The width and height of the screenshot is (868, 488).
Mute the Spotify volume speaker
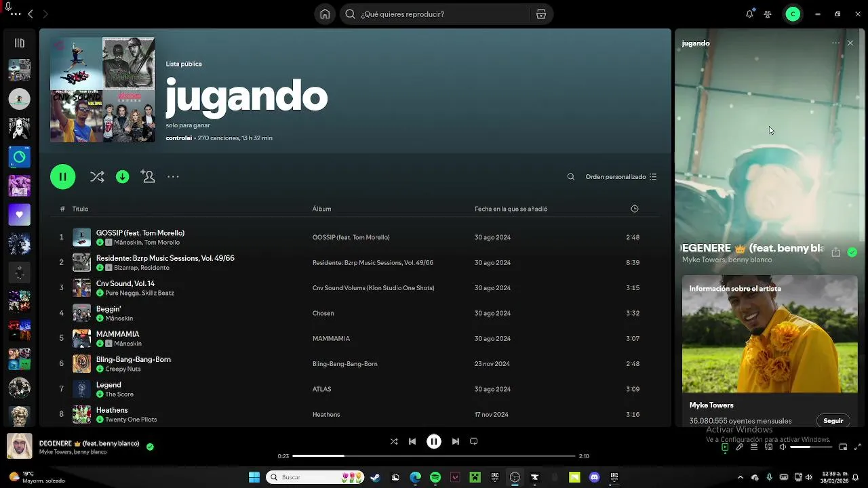pos(783,447)
